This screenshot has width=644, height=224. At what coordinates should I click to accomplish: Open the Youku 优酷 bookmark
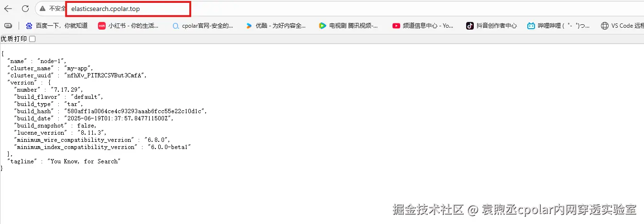click(275, 26)
